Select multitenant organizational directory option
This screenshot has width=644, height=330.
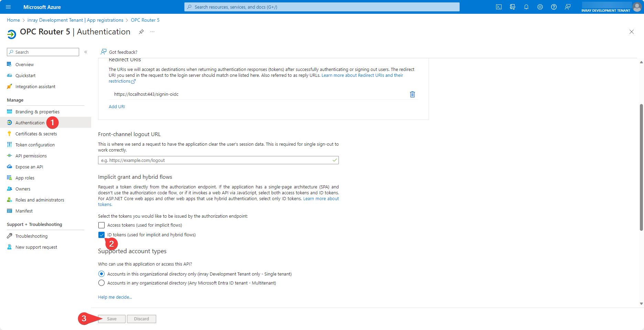tap(101, 283)
